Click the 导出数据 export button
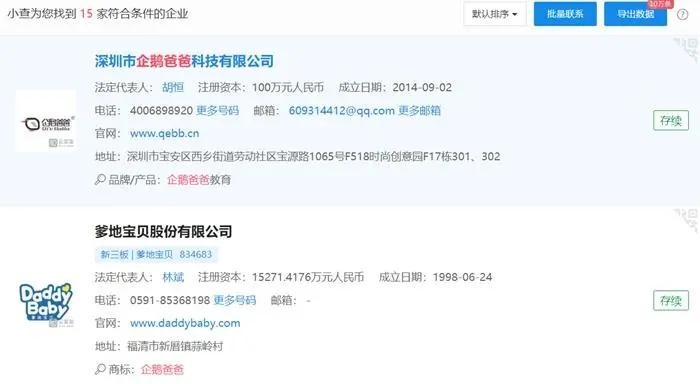This screenshot has height=384, width=700. [636, 14]
